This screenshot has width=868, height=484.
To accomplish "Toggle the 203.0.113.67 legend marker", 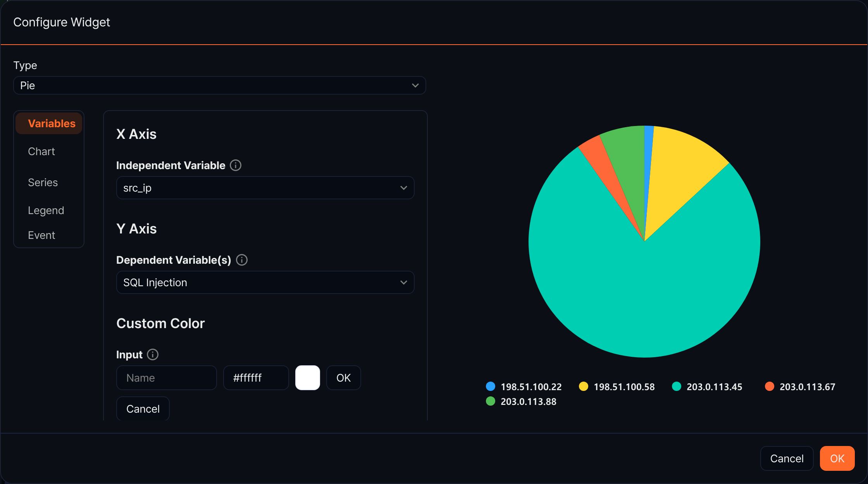I will 770,386.
